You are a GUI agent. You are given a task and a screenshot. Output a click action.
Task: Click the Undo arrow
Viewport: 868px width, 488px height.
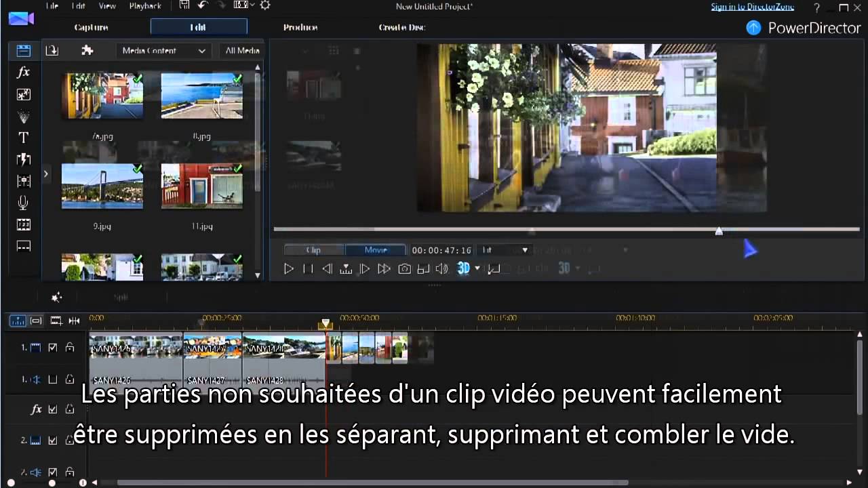pyautogui.click(x=203, y=5)
